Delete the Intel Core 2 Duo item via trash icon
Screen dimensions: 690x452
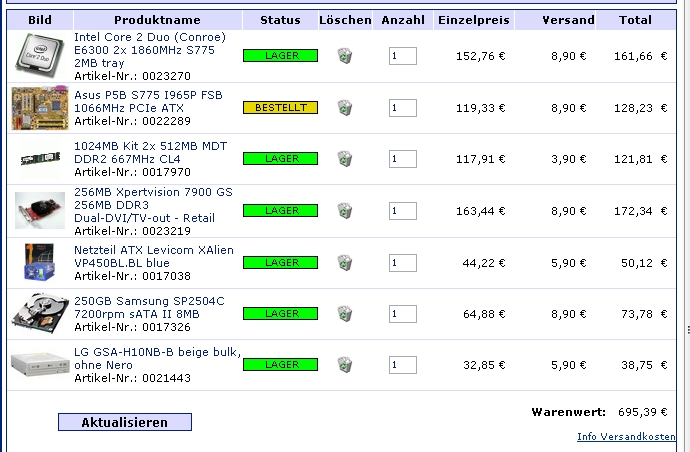[x=345, y=56]
